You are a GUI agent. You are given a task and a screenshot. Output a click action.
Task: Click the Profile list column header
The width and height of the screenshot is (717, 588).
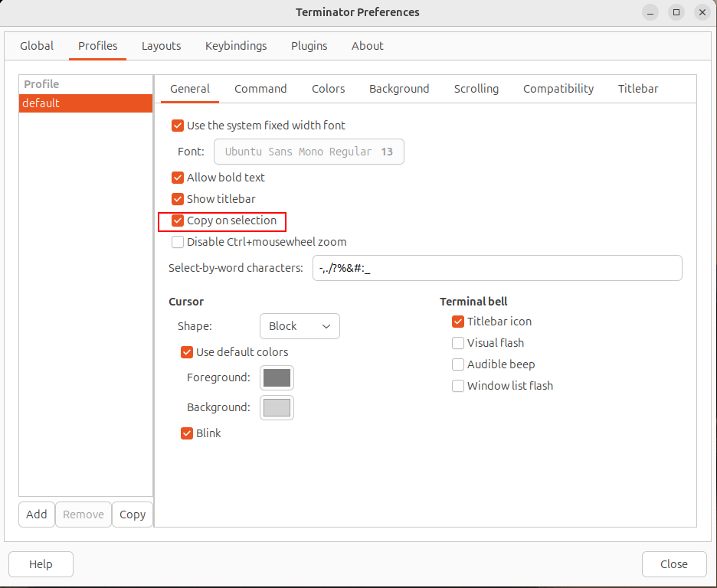pos(86,84)
